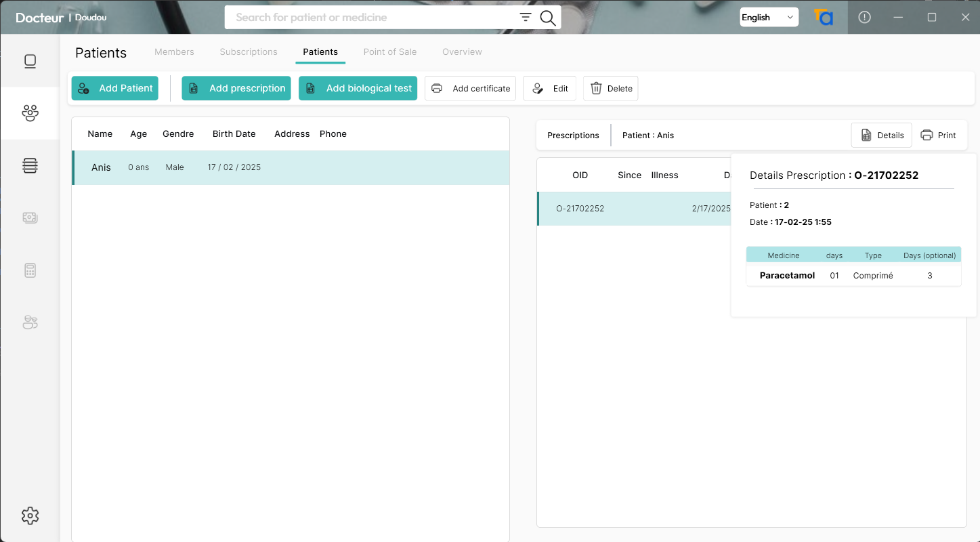Click the Add prescription button
The width and height of the screenshot is (980, 542).
click(236, 88)
